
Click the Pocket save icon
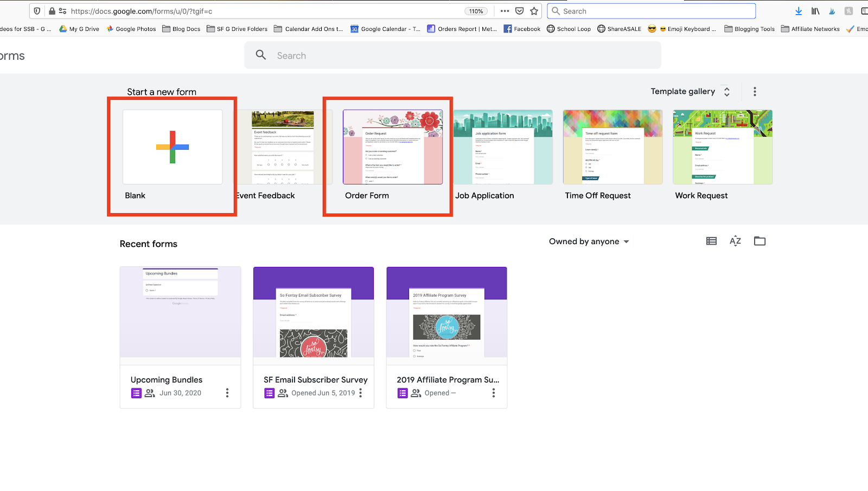(x=519, y=11)
